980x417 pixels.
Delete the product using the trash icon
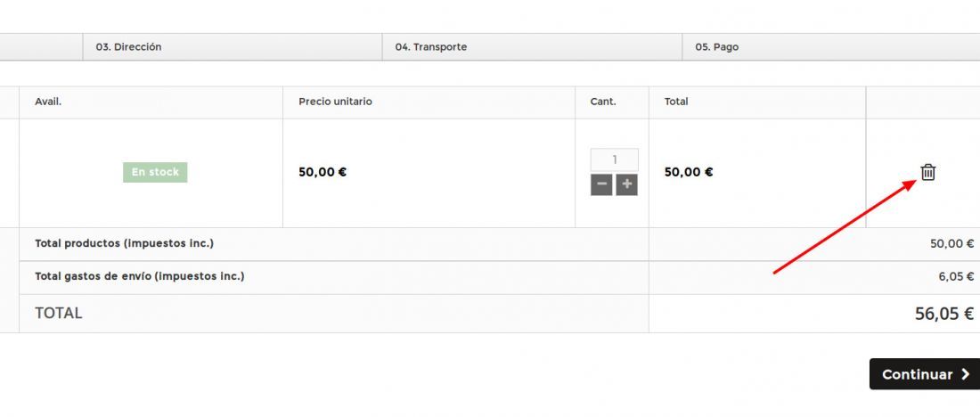pyautogui.click(x=927, y=172)
